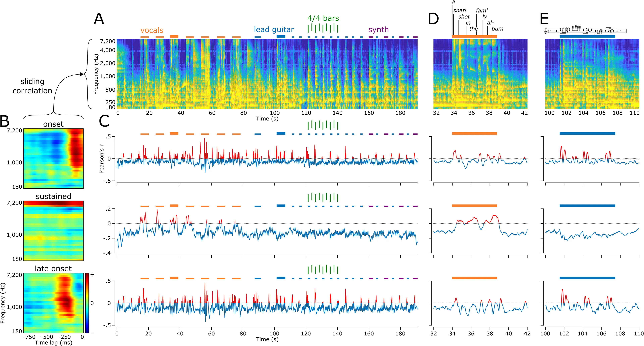The width and height of the screenshot is (644, 346).
Task: Click the green '4/4 bars' label
Action: pos(323,18)
